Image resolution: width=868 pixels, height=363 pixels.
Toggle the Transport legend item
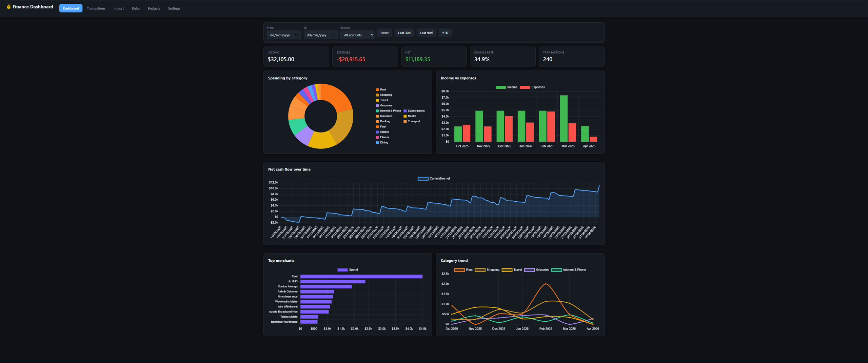coord(412,121)
